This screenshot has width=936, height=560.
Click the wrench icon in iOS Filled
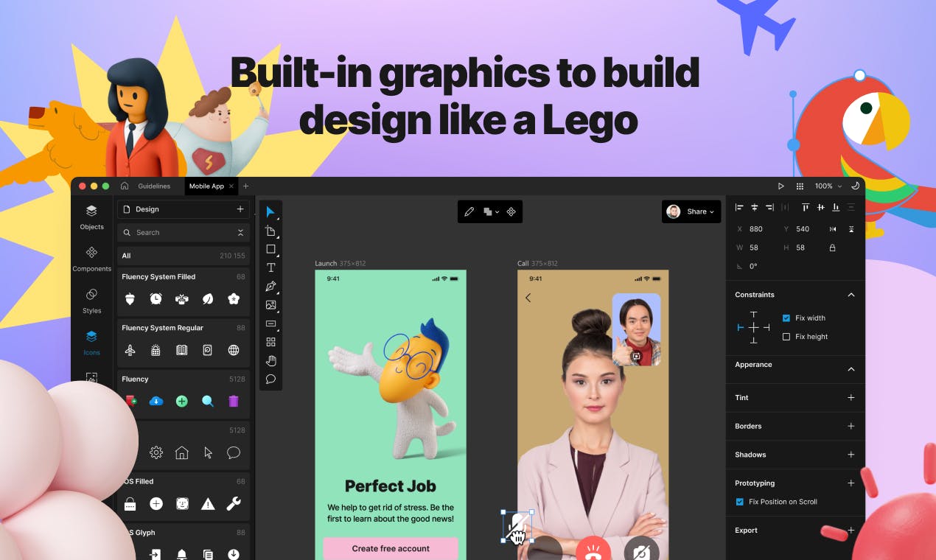(x=234, y=504)
